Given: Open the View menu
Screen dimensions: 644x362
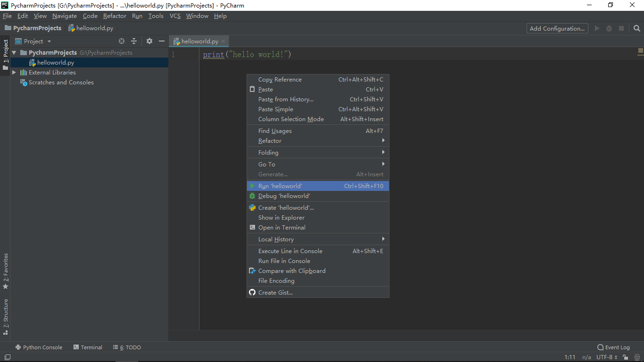Looking at the screenshot, I should [40, 16].
